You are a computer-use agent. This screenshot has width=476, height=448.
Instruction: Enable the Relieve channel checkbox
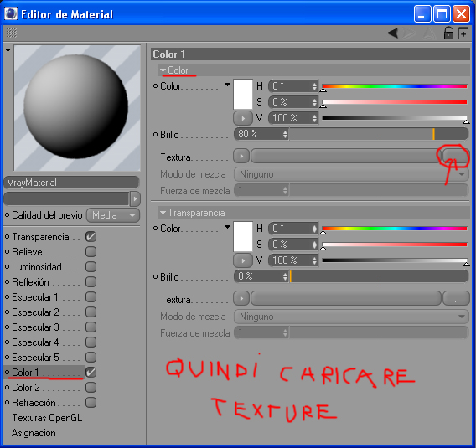pos(91,252)
